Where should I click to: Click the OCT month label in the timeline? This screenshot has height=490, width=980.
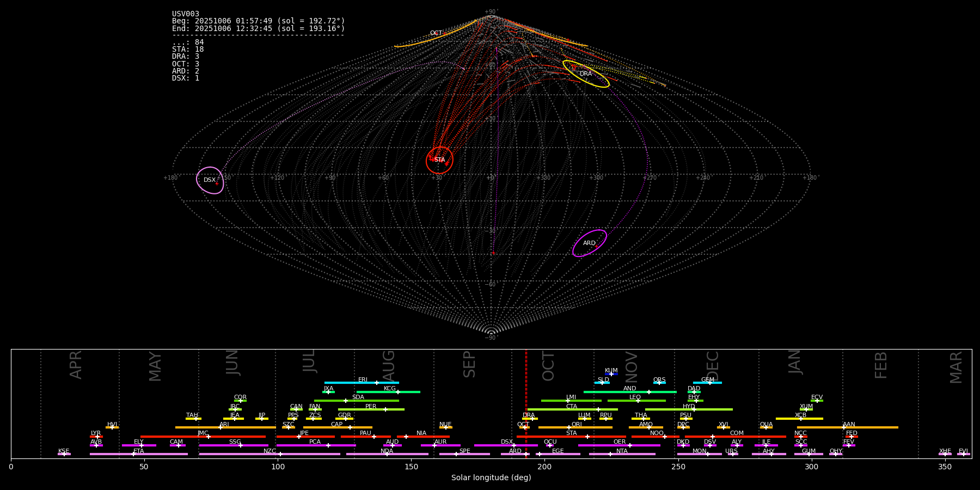point(548,366)
